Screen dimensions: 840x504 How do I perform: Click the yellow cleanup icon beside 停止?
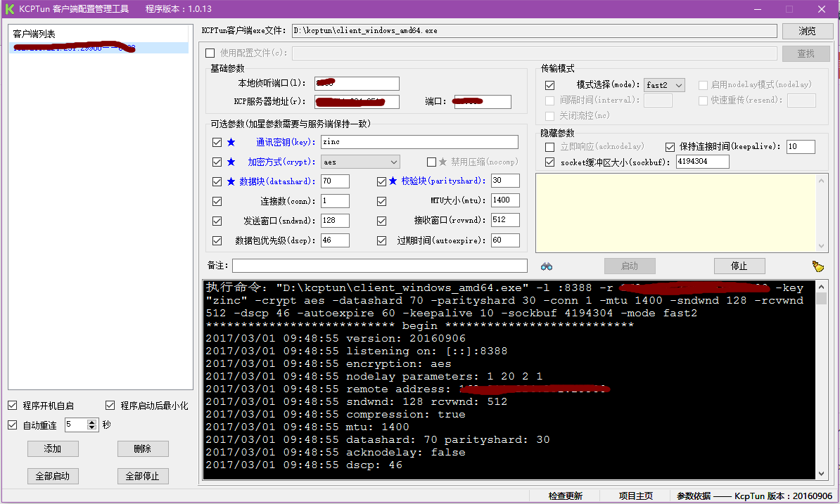[817, 266]
